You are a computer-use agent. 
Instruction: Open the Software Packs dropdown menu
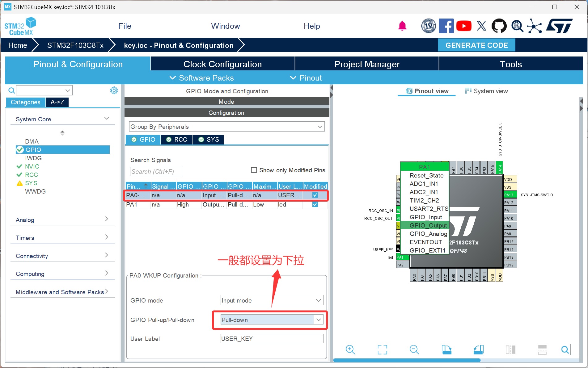(202, 78)
